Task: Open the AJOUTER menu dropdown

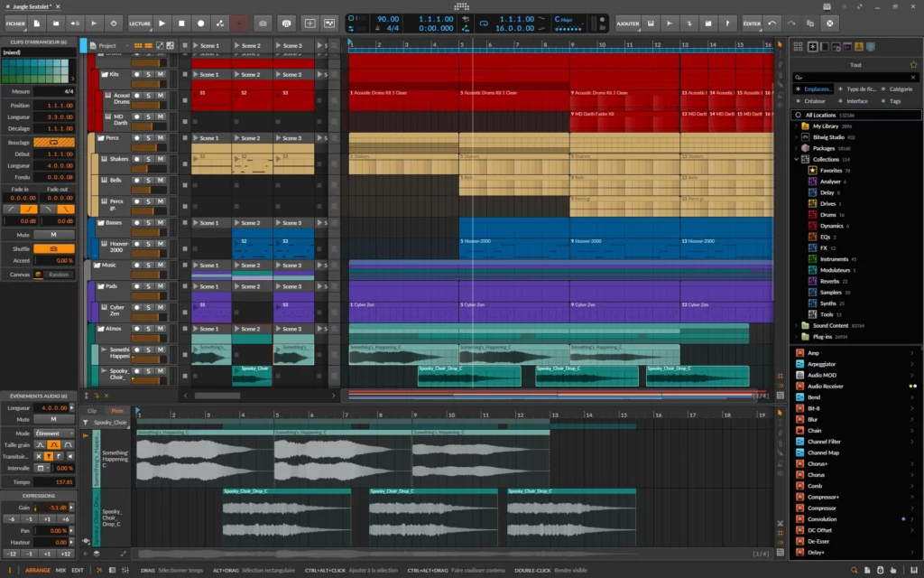Action: [628, 23]
